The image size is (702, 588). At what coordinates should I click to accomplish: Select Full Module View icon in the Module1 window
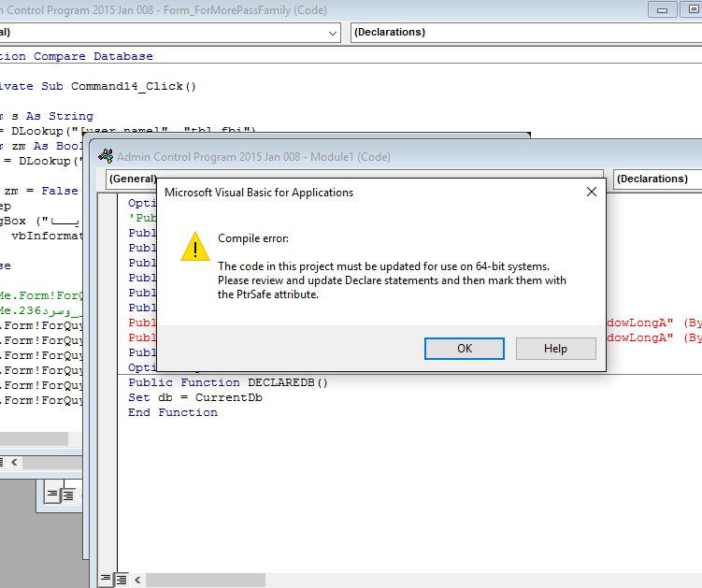(x=122, y=580)
